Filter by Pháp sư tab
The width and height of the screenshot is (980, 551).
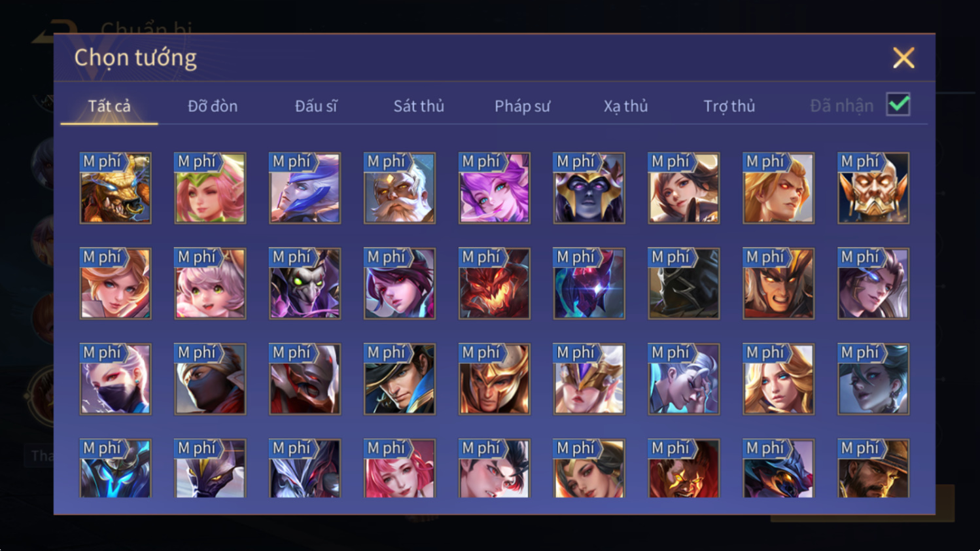(x=522, y=106)
